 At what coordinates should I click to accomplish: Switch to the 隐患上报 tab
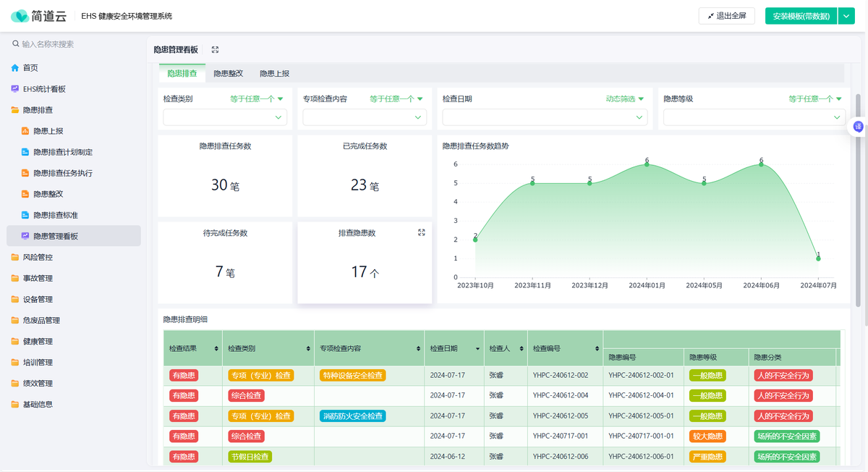[x=274, y=74]
